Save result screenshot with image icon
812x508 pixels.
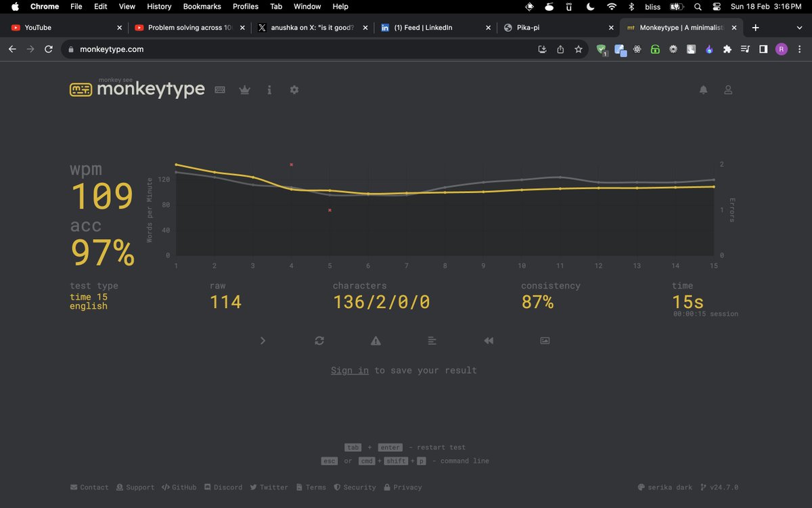545,341
